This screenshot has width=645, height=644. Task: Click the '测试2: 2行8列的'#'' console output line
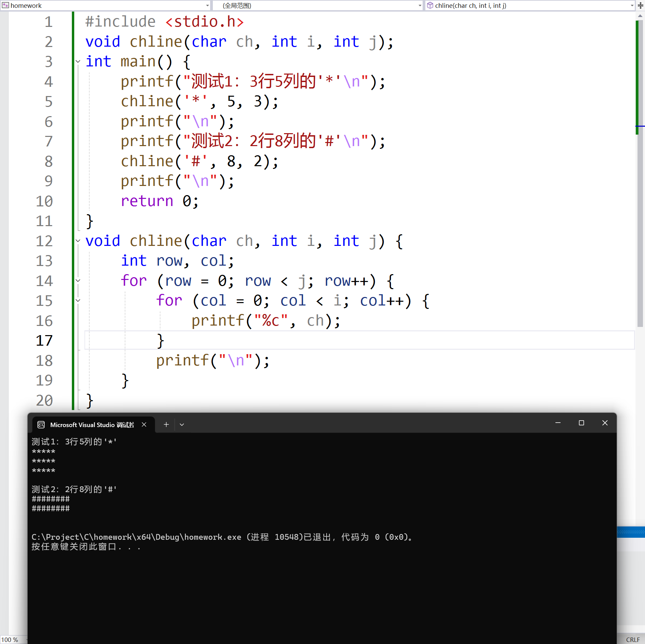pyautogui.click(x=74, y=489)
